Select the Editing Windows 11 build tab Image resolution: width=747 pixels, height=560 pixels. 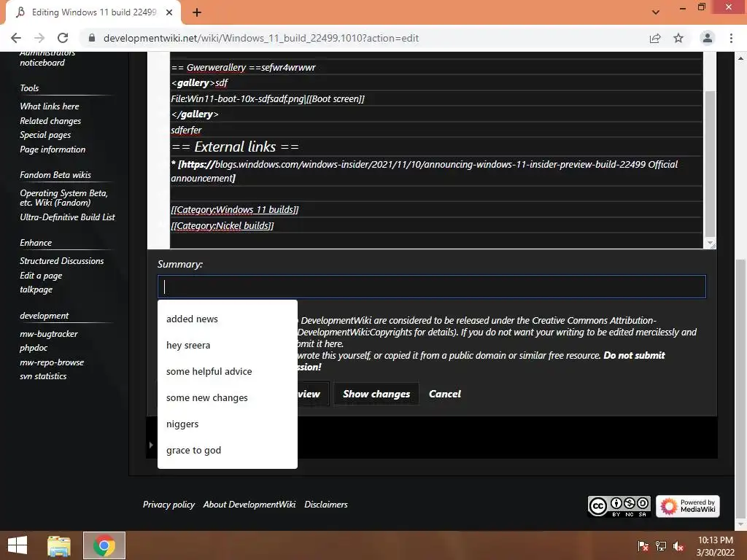94,12
